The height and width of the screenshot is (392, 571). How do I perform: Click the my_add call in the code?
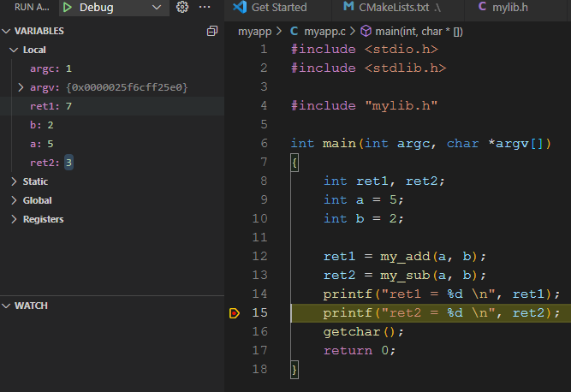point(405,257)
